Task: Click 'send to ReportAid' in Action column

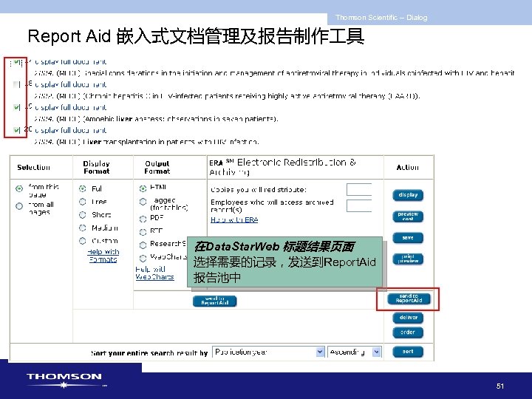Action: click(x=409, y=299)
